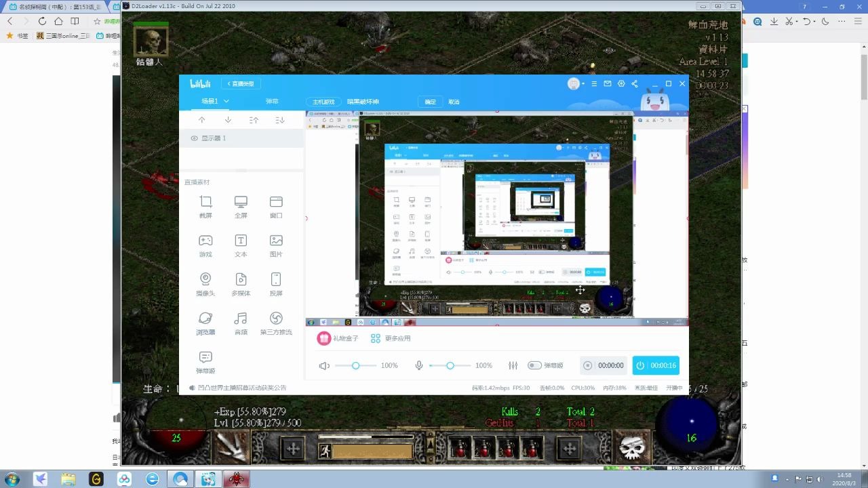The height and width of the screenshot is (488, 868).
Task: Move source up with the up arrow
Action: coord(201,120)
